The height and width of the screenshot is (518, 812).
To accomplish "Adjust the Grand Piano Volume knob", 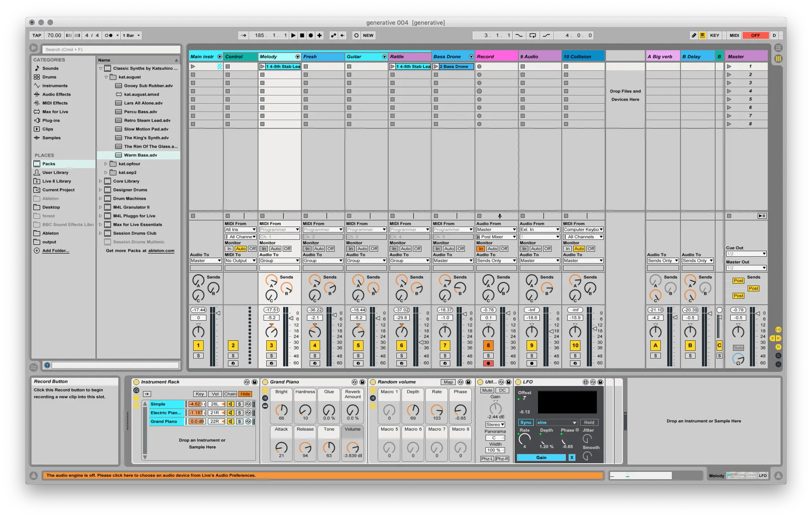I will click(x=352, y=447).
